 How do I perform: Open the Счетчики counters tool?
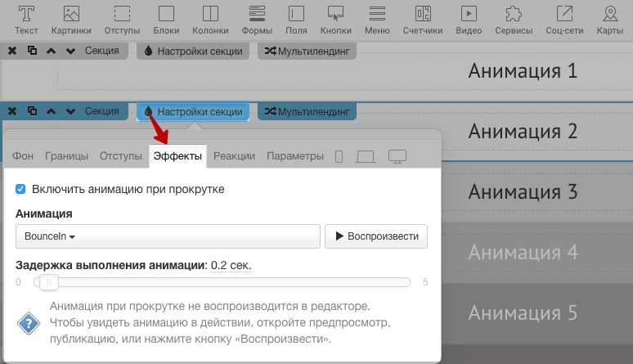pyautogui.click(x=423, y=20)
